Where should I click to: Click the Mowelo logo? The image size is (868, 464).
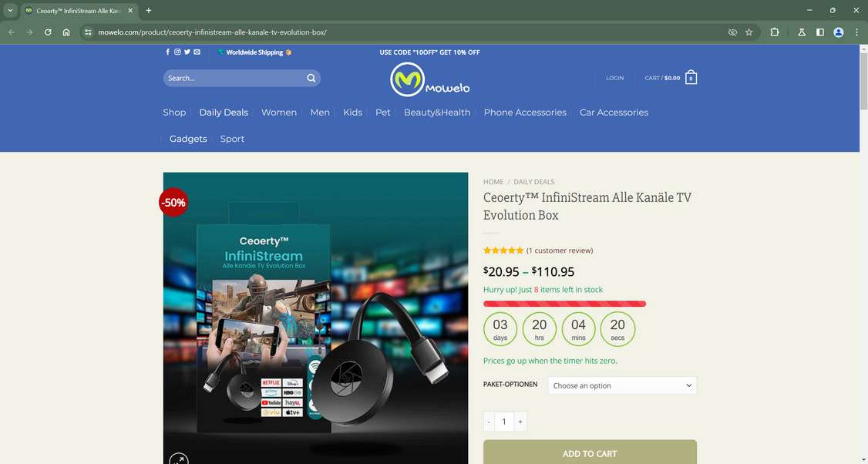coord(429,79)
